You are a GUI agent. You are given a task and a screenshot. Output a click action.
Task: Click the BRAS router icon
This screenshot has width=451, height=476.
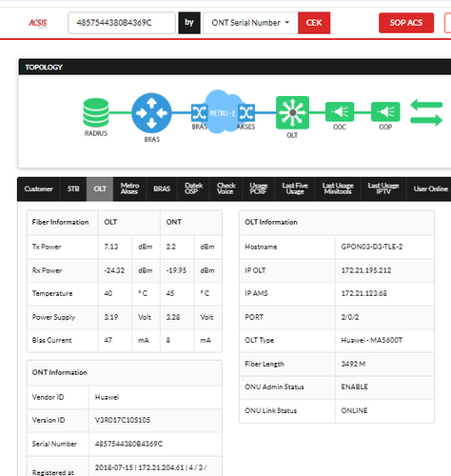(x=151, y=113)
